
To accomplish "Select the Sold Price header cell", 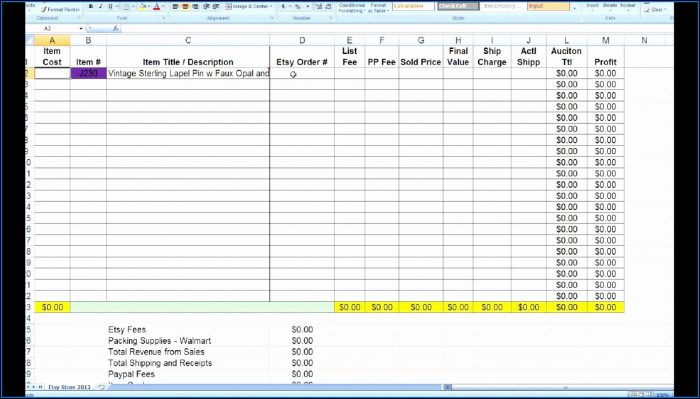I will pos(421,57).
